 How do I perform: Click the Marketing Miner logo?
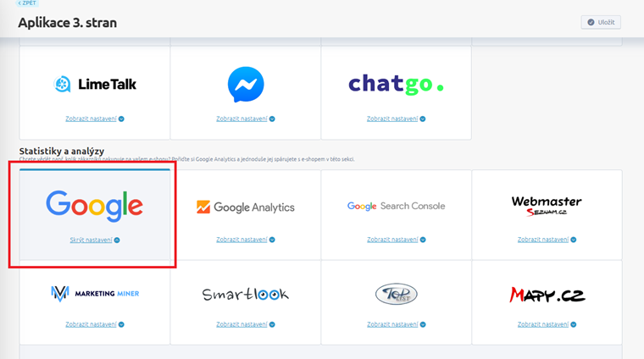95,293
